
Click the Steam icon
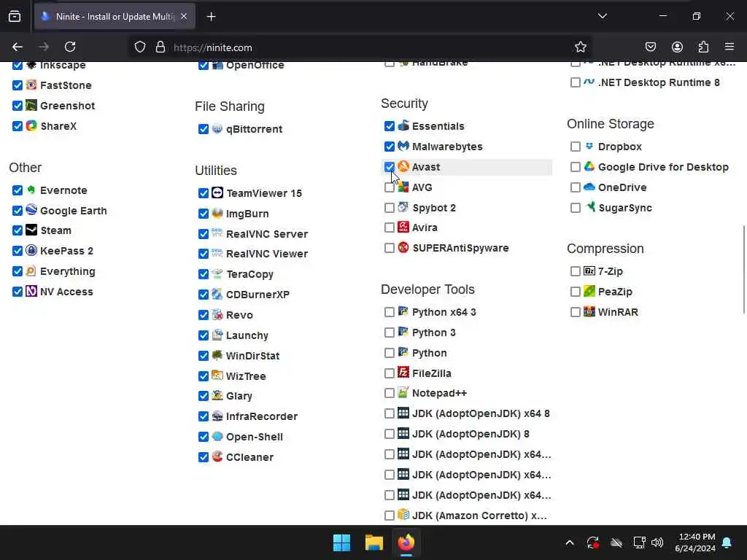[x=31, y=230]
